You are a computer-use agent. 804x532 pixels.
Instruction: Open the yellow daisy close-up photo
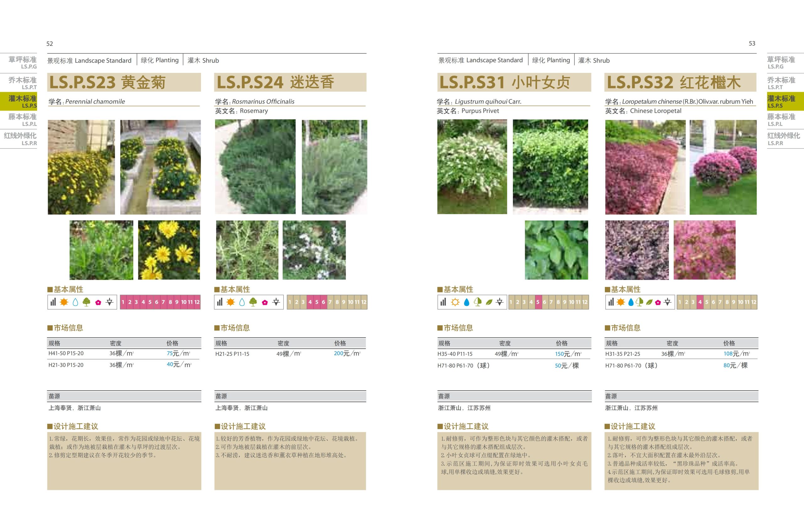pos(169,250)
